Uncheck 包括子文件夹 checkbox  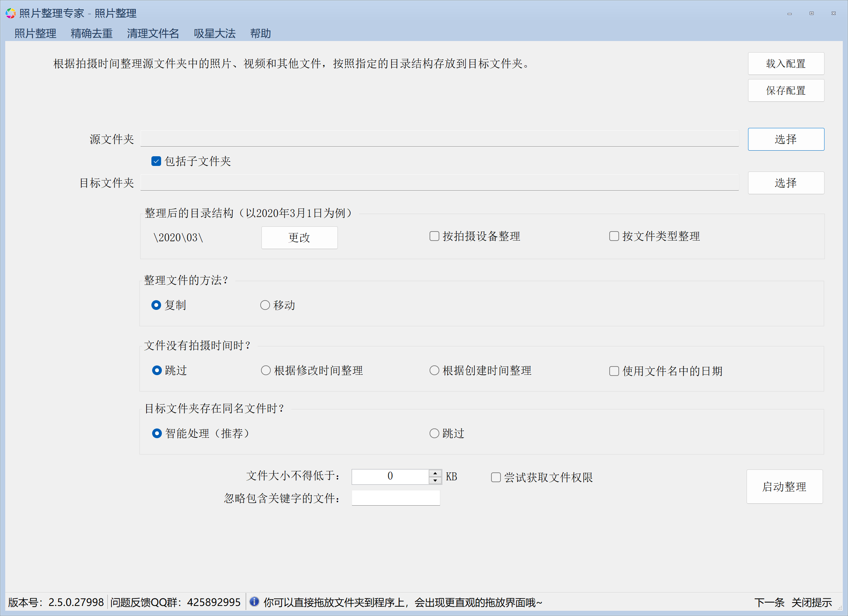coord(156,161)
